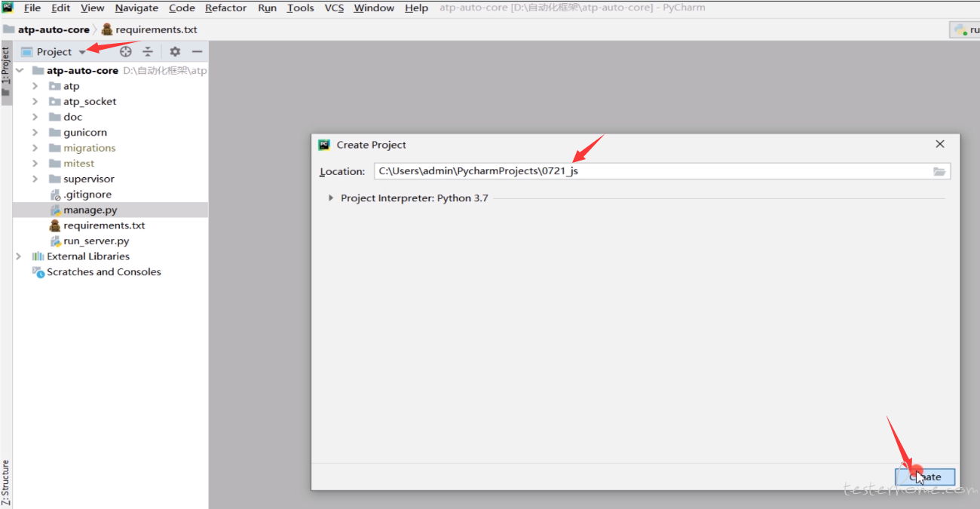The image size is (980, 509).
Task: Select the supervisor folder icon
Action: (54, 179)
